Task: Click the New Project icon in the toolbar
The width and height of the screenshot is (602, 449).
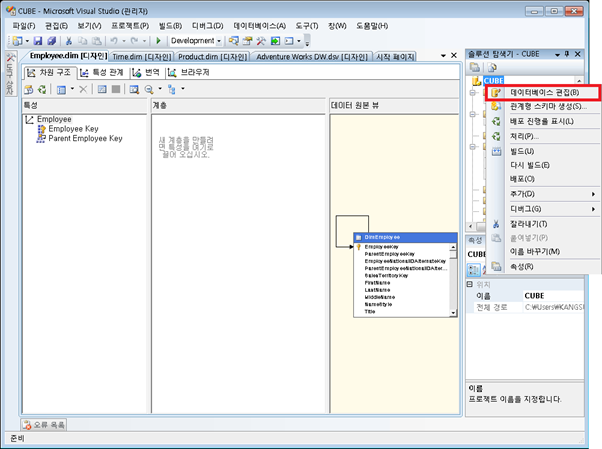Action: coord(17,41)
